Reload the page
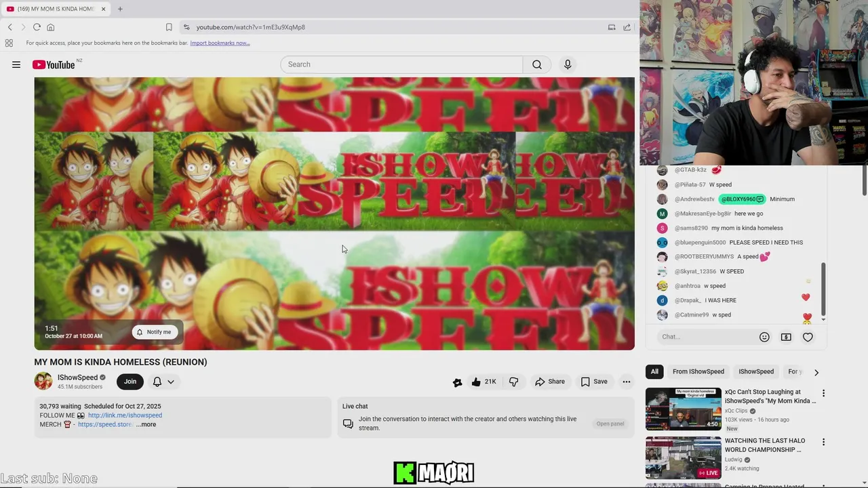Screen dimensions: 868x488 pos(37,27)
